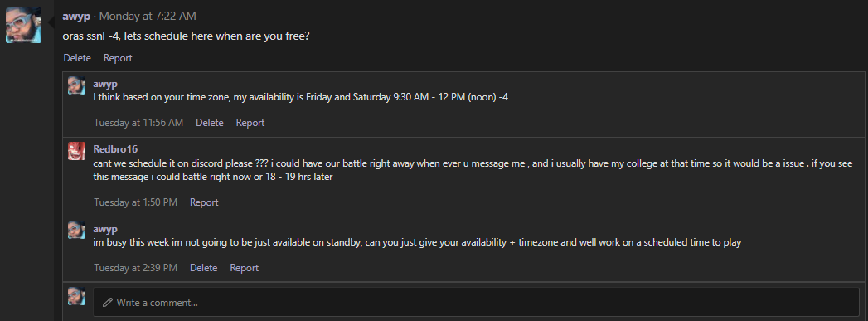Image resolution: width=868 pixels, height=321 pixels.
Task: Report the Tuesday 11:56 AM comment
Action: [x=250, y=123]
